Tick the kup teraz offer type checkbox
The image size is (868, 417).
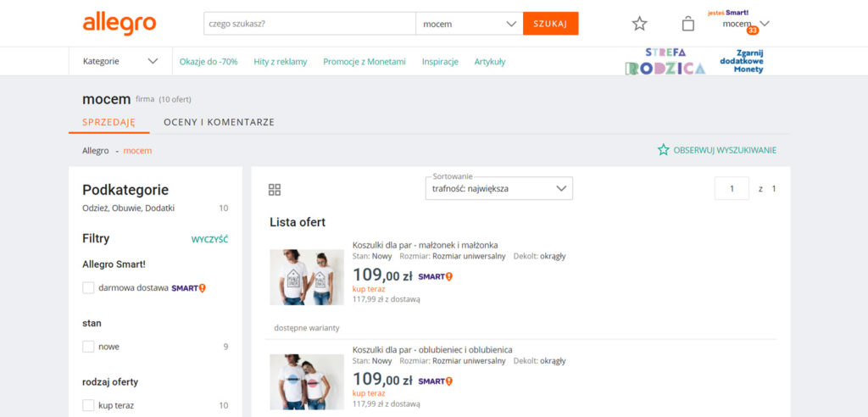tap(88, 405)
